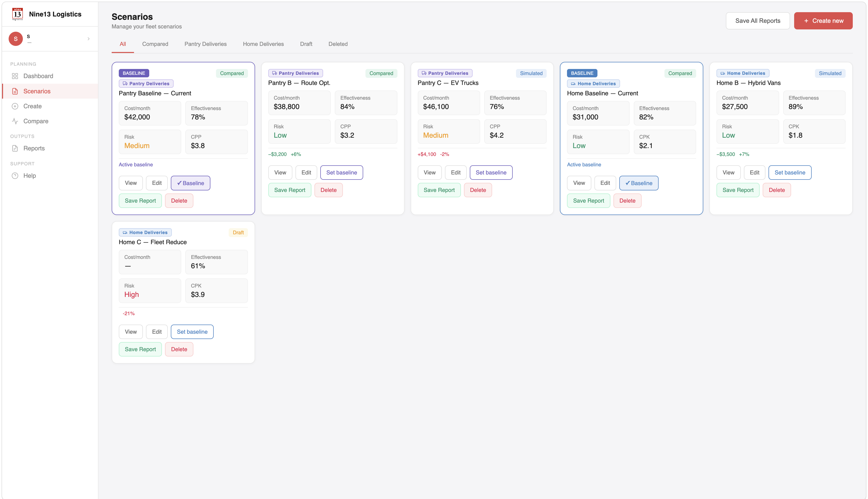Open the Deleted tab

click(x=338, y=44)
